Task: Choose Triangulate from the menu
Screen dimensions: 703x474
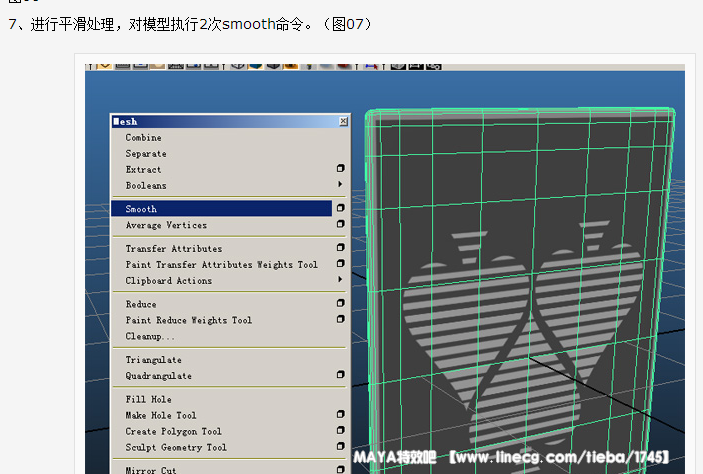Action: 153,360
